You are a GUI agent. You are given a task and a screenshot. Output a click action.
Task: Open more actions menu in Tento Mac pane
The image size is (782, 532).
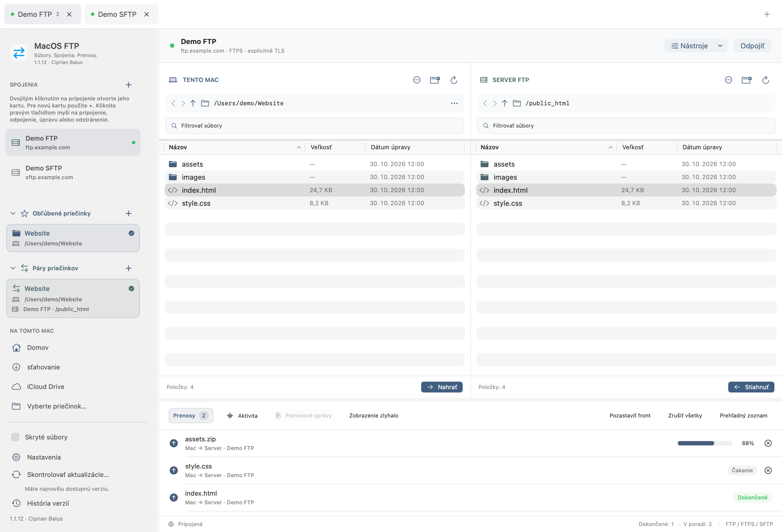[x=417, y=80]
